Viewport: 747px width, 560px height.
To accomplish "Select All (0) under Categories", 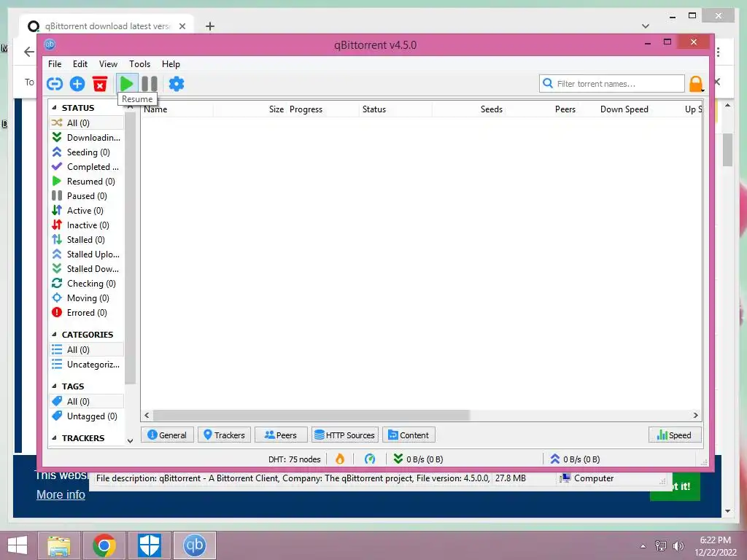I will 86,349.
